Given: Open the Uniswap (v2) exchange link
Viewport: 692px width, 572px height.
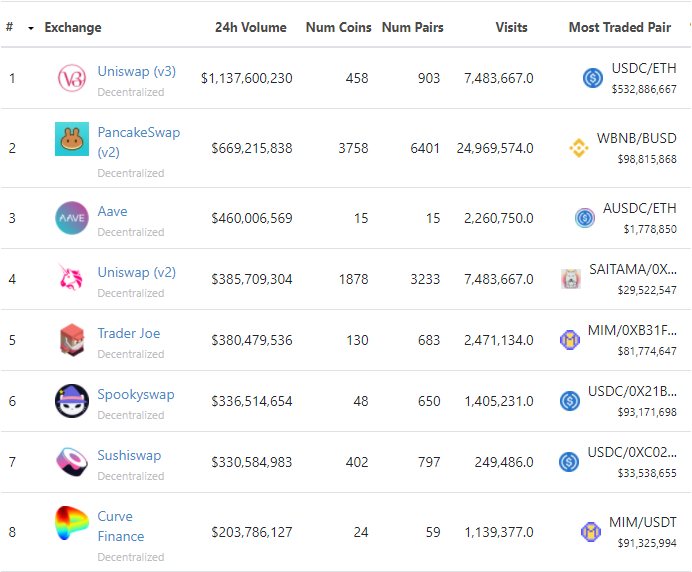Looking at the screenshot, I should point(136,272).
